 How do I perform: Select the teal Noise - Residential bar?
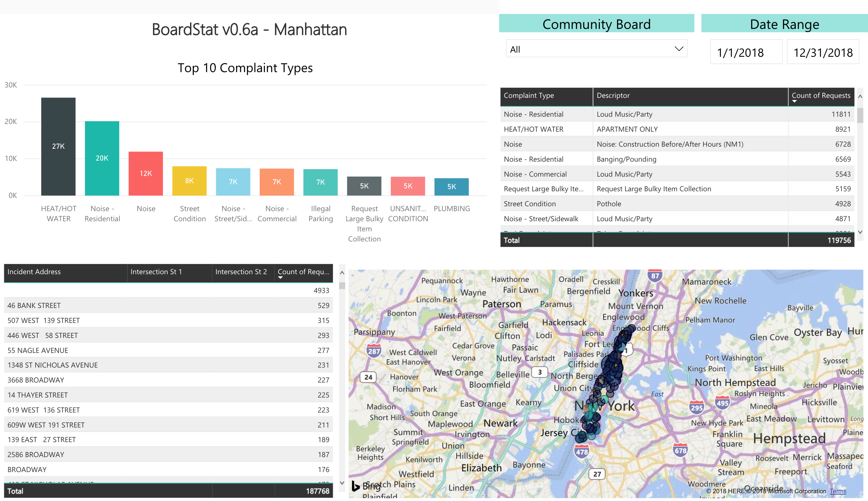102,158
